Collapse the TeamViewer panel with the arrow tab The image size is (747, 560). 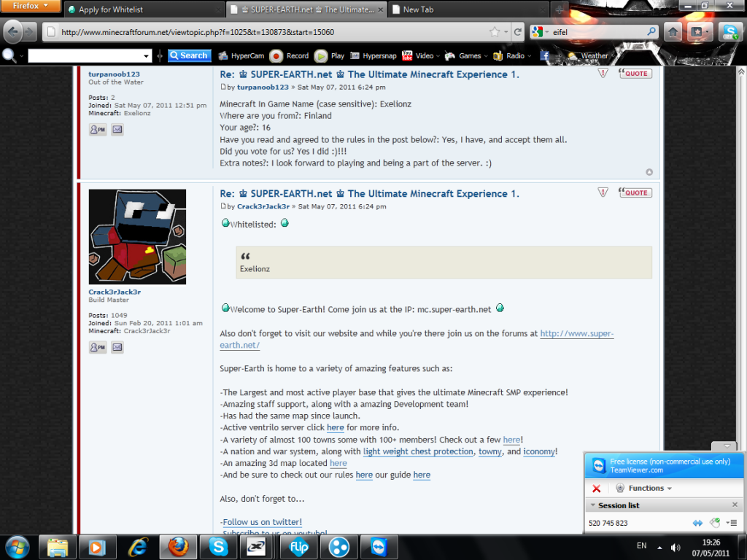(x=727, y=446)
